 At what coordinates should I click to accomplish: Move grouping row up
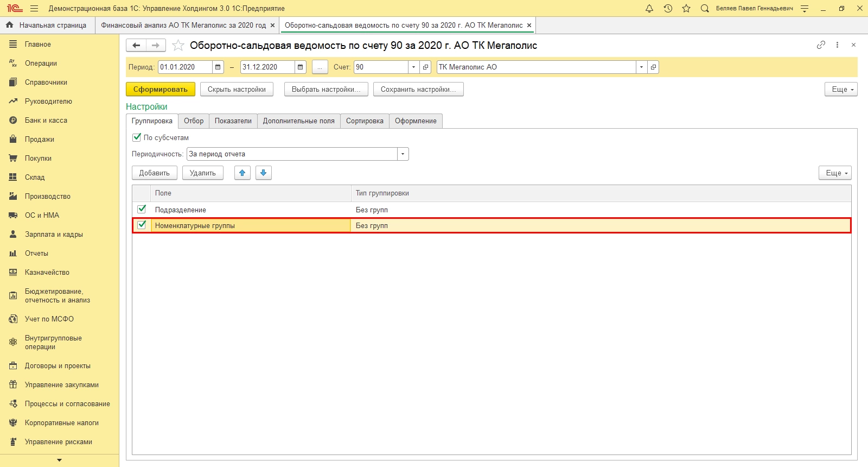pos(242,173)
